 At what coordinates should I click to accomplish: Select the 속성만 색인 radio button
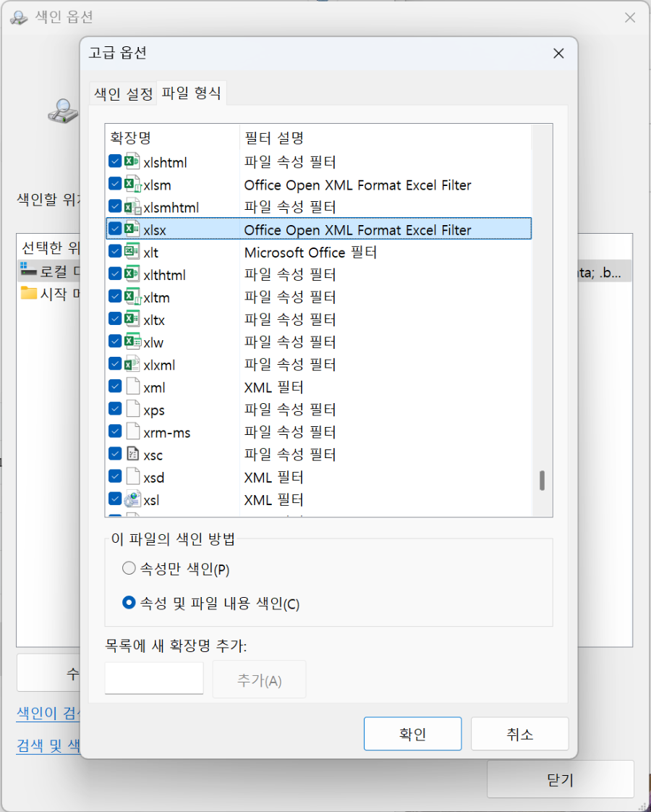pyautogui.click(x=128, y=567)
